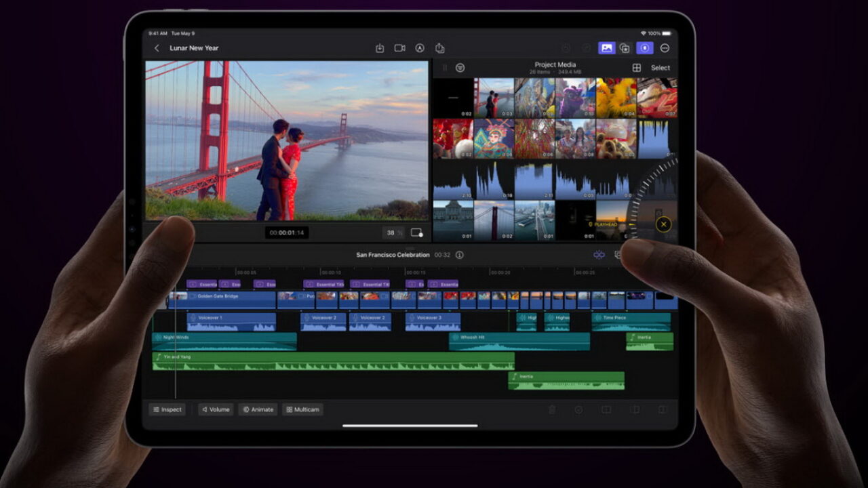Open the camera recording icon
868x488 pixels.
point(400,48)
